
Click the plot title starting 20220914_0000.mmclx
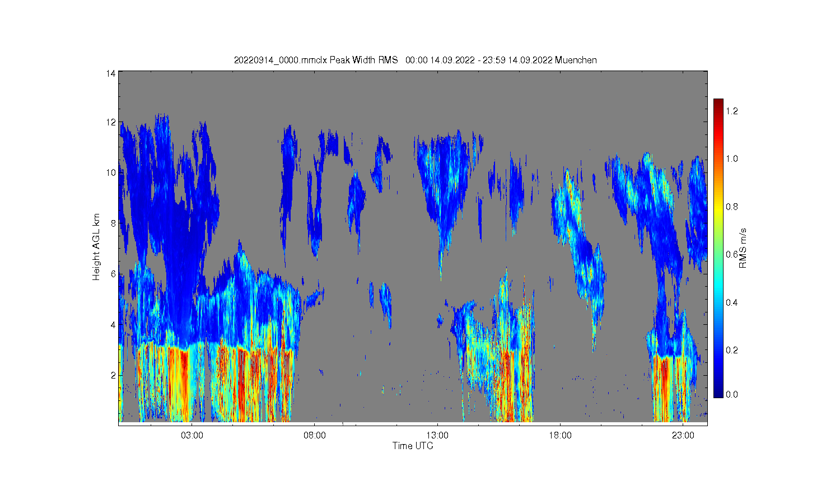click(x=416, y=60)
